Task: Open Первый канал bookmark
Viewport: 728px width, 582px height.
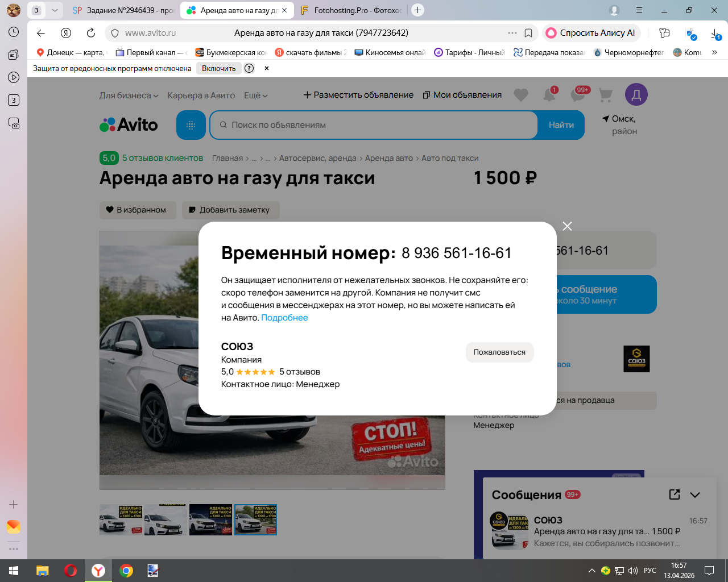Action: click(151, 52)
